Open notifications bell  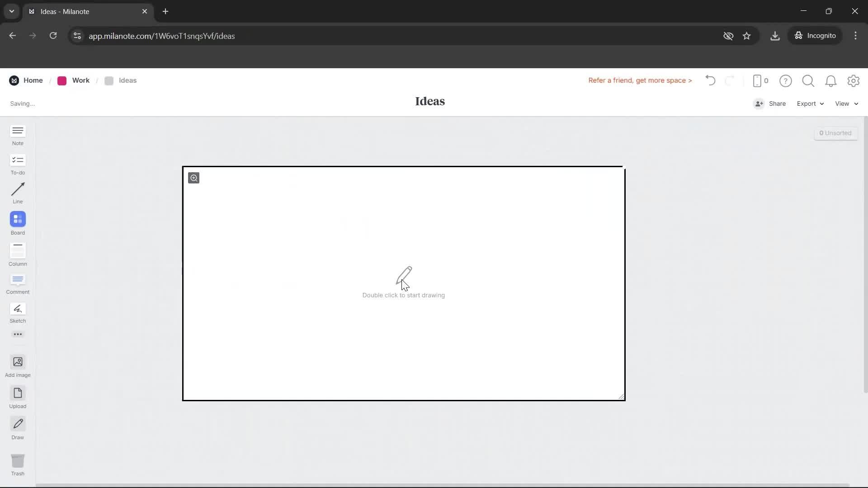click(x=831, y=81)
